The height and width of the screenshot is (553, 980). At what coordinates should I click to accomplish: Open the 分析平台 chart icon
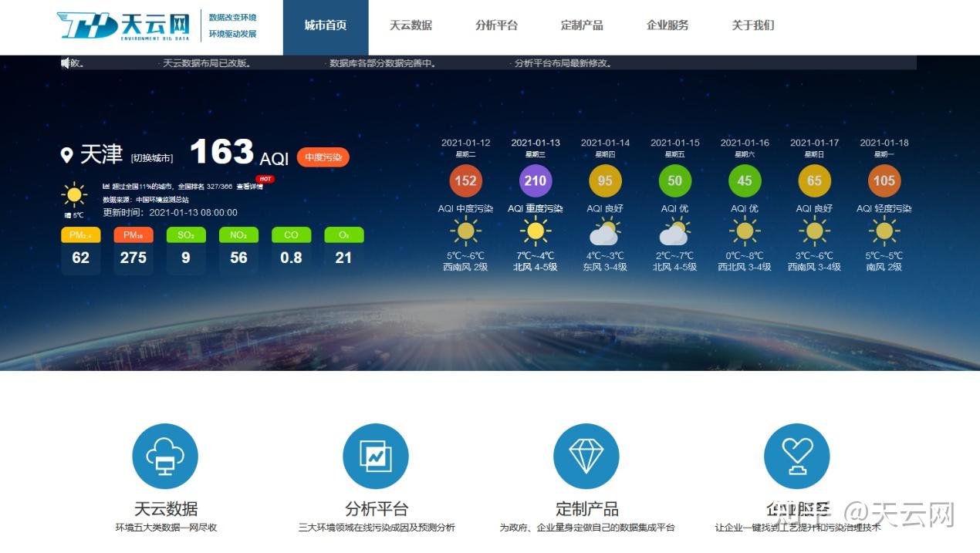(376, 457)
